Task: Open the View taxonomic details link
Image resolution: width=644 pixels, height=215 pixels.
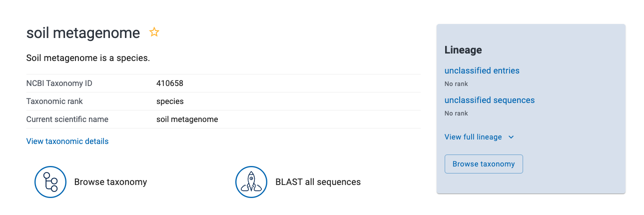Action: [67, 141]
